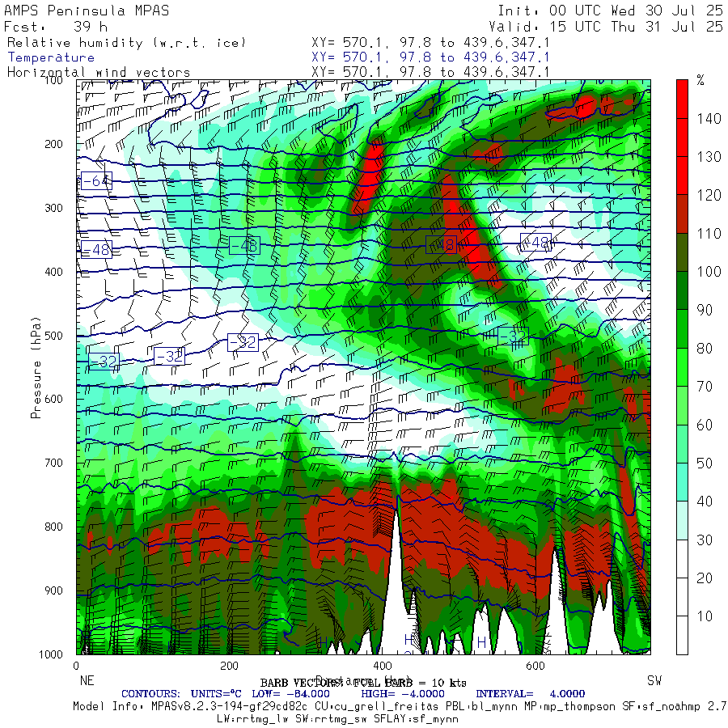Click the 200 hPa pressure tick label
The image size is (728, 728).
click(x=53, y=145)
